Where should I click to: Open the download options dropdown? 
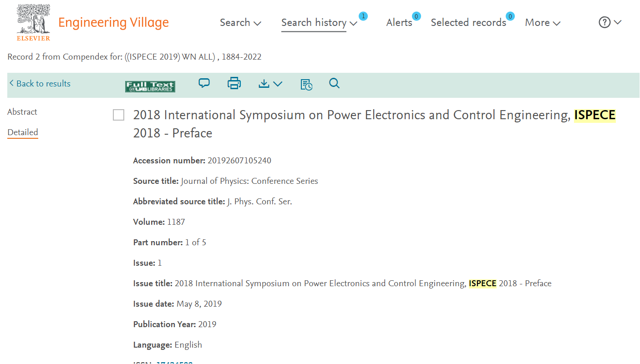pyautogui.click(x=270, y=84)
